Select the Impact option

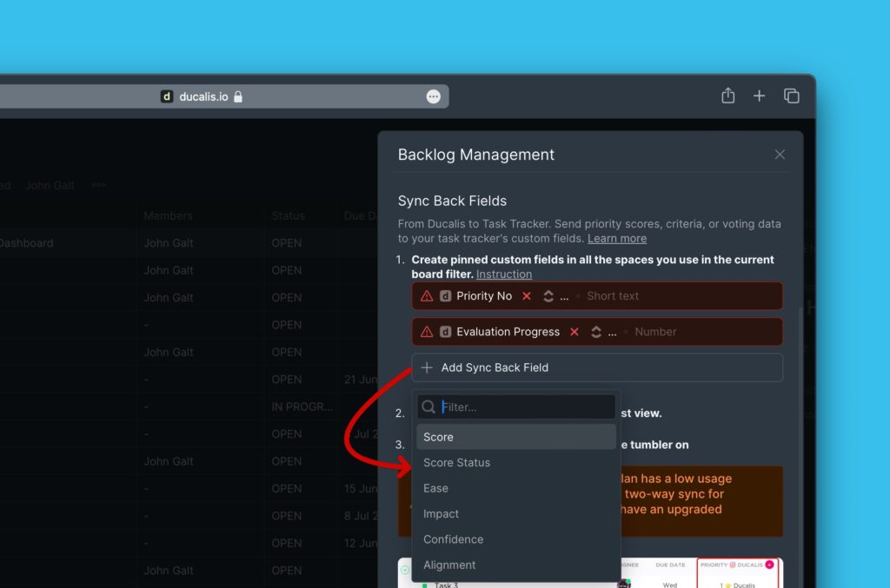tap(516, 513)
